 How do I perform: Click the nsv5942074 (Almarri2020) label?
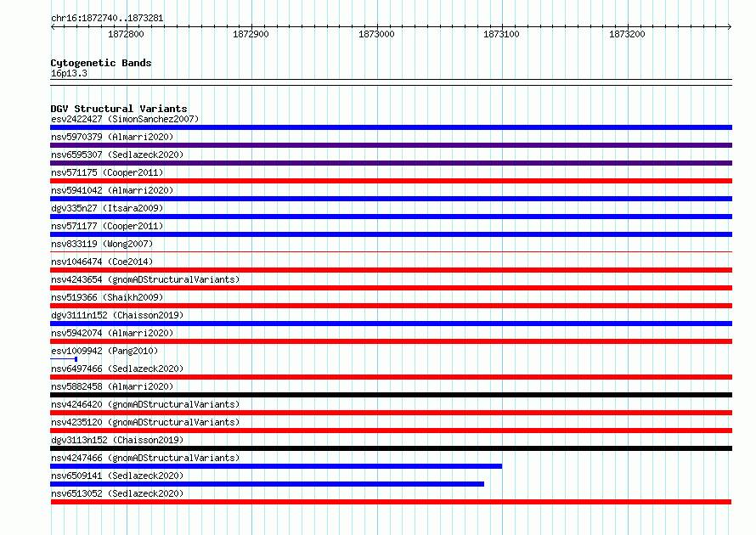point(112,333)
